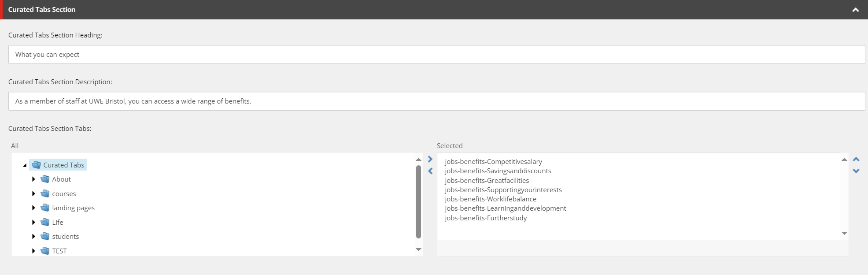868x275 pixels.
Task: Select the Curated Tabs tree label
Action: (63, 165)
